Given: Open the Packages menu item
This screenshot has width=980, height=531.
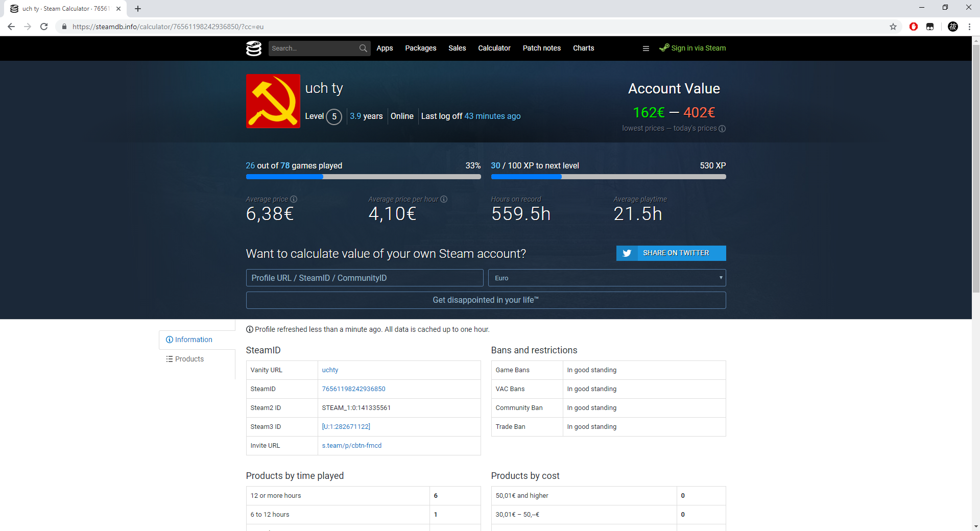Looking at the screenshot, I should pos(421,48).
